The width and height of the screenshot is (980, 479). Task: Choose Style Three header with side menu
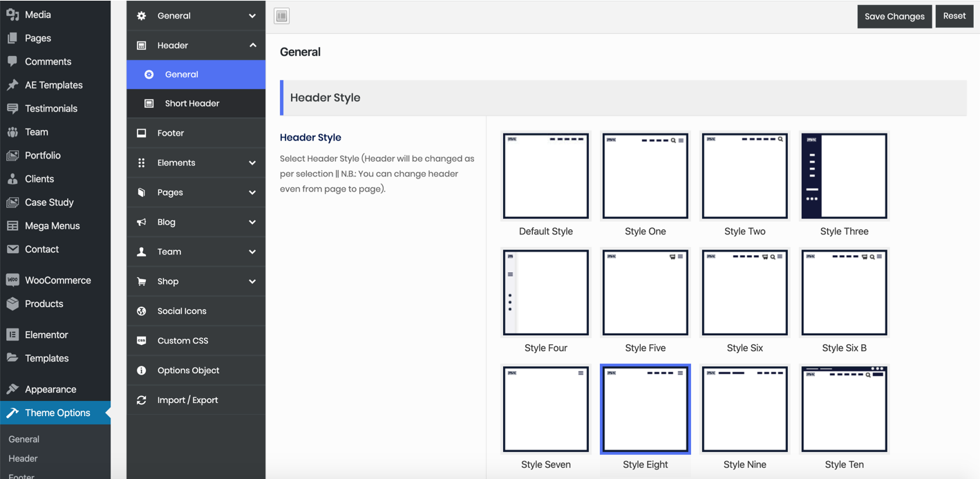(844, 176)
